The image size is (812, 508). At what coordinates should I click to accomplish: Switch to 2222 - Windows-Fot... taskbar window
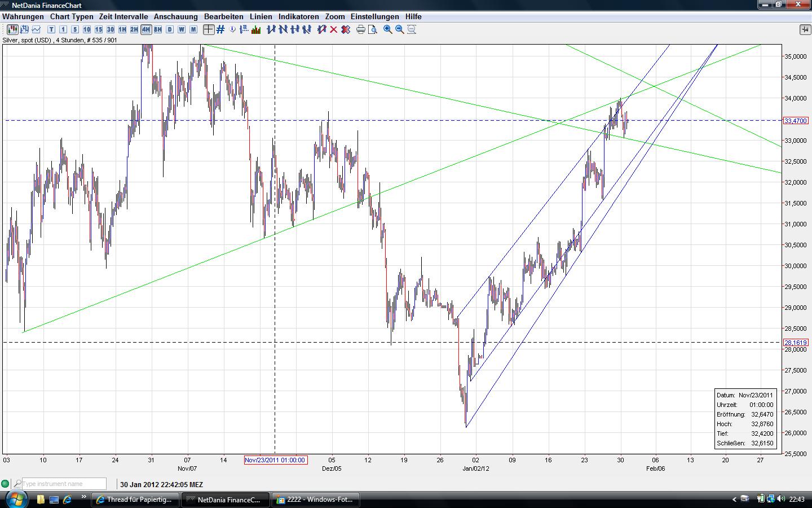(x=316, y=500)
